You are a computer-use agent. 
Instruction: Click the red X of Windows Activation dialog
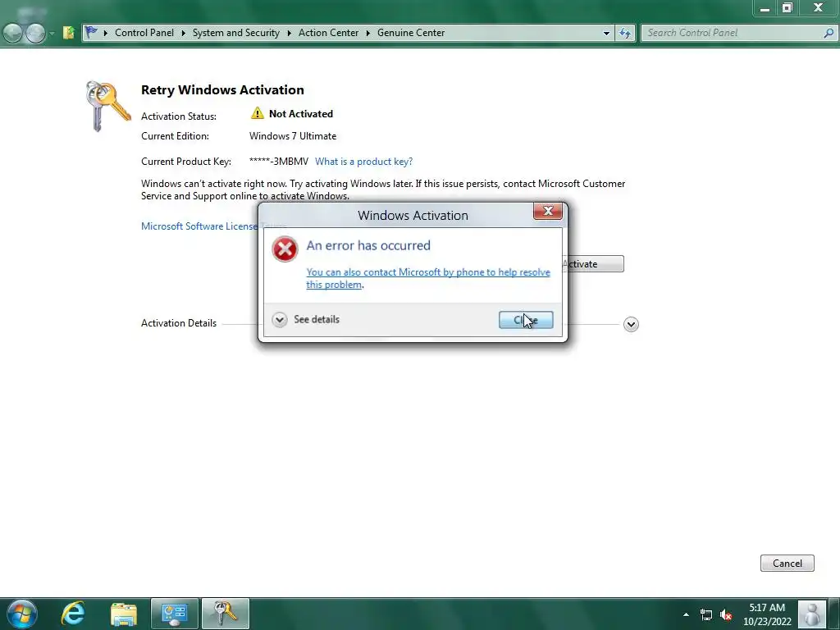click(547, 211)
